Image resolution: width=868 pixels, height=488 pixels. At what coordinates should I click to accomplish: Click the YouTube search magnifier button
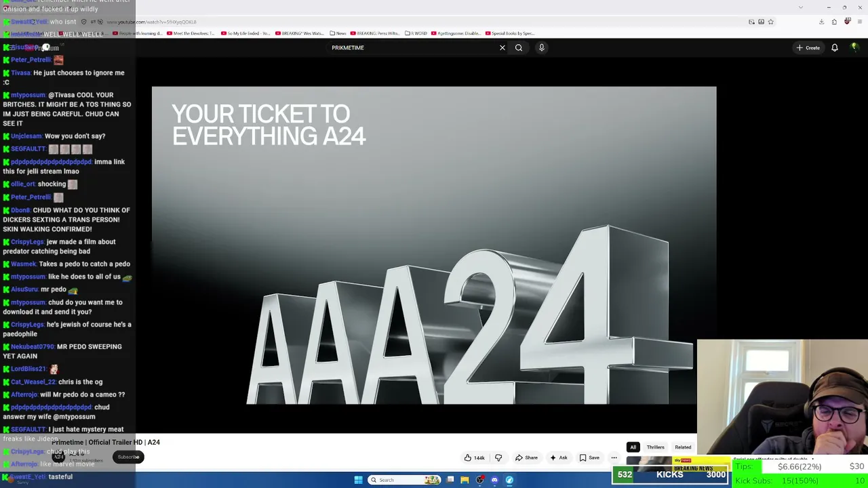(x=519, y=47)
